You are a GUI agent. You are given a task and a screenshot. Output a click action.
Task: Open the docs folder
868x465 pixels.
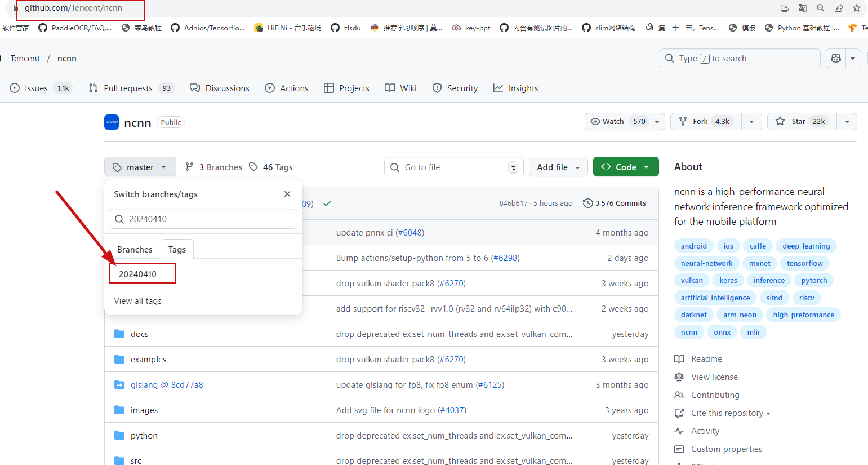point(140,334)
